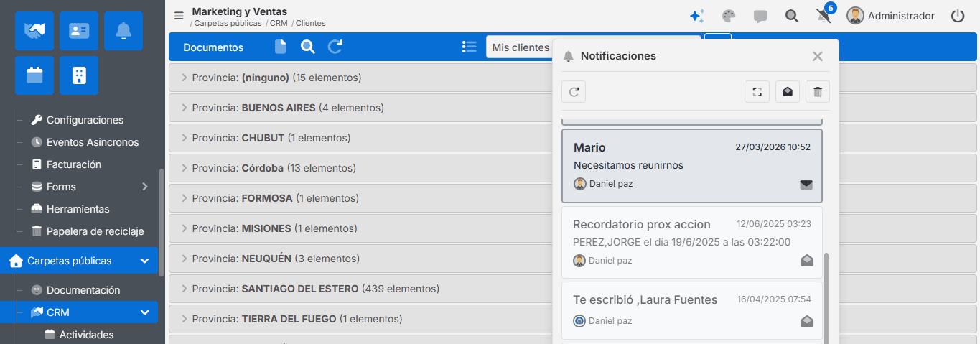Viewport: 980px width, 344px height.
Task: Create a new document with page icon
Action: point(281,47)
